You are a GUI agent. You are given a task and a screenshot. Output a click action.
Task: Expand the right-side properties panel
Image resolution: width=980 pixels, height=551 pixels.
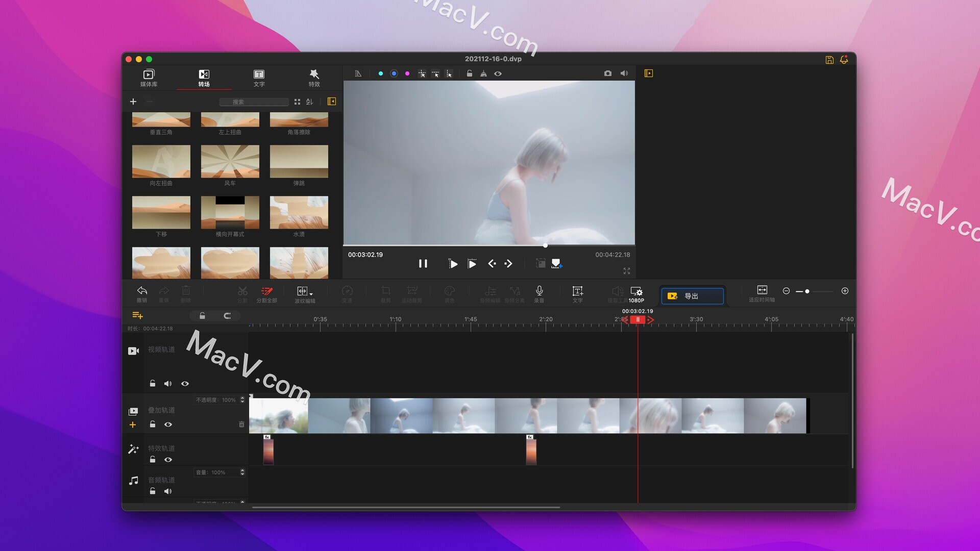tap(649, 73)
